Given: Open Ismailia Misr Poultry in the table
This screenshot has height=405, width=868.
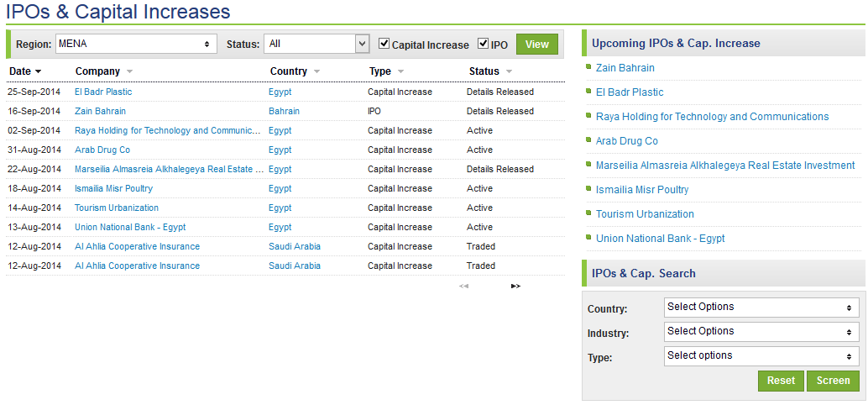Looking at the screenshot, I should pyautogui.click(x=113, y=189).
